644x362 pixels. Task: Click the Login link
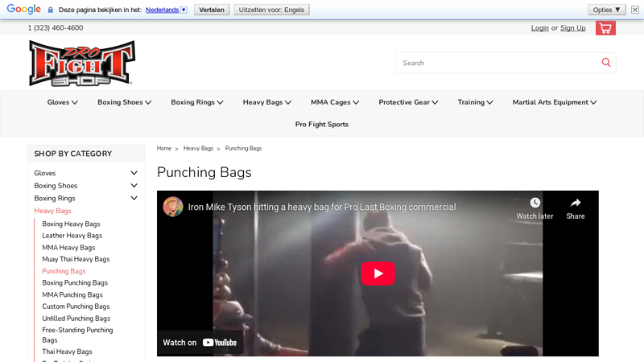(539, 28)
